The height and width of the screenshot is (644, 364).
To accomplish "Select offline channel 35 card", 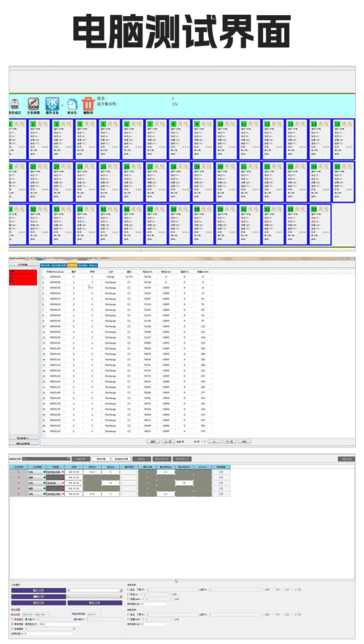I will coord(343,181).
